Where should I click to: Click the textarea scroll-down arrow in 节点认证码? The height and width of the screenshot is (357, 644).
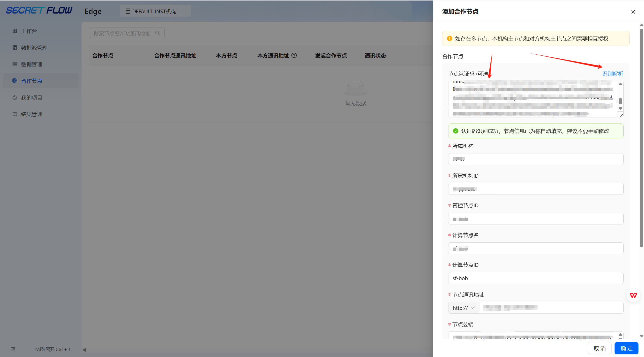(x=620, y=109)
